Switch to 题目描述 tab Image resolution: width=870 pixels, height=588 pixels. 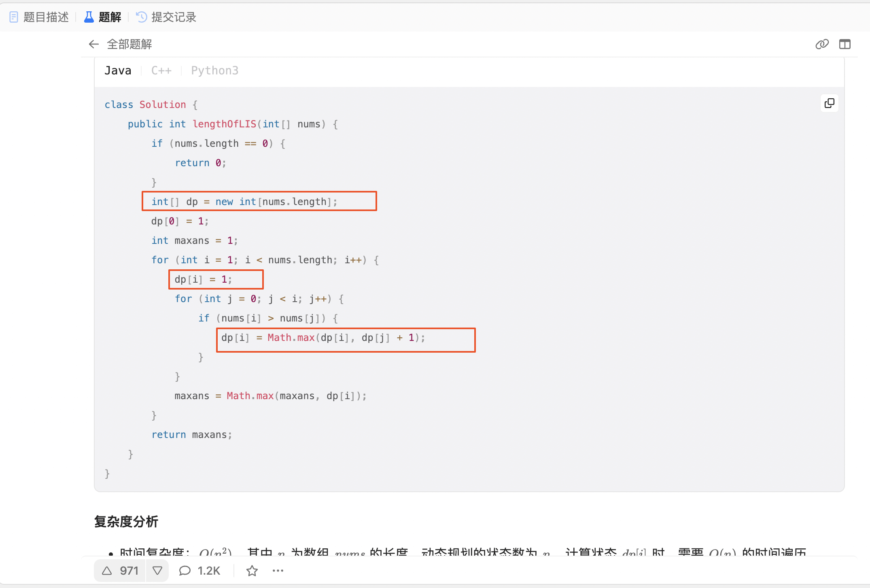[46, 17]
